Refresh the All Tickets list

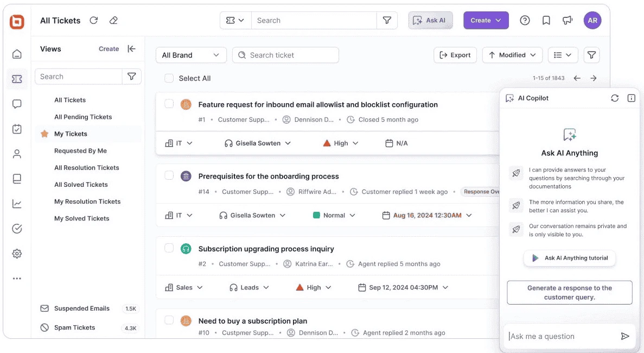point(93,20)
